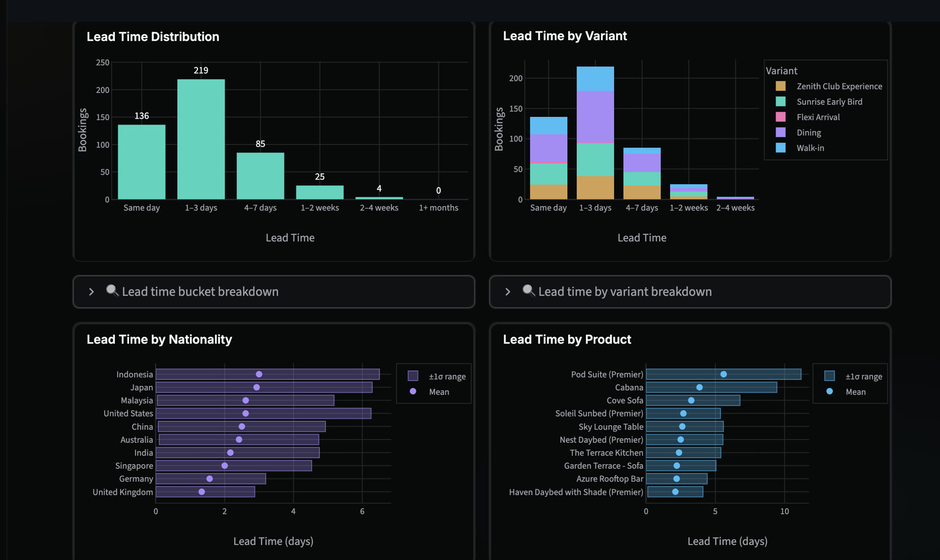Expand the Lead time by variant breakdown section
The image size is (940, 560).
click(690, 292)
